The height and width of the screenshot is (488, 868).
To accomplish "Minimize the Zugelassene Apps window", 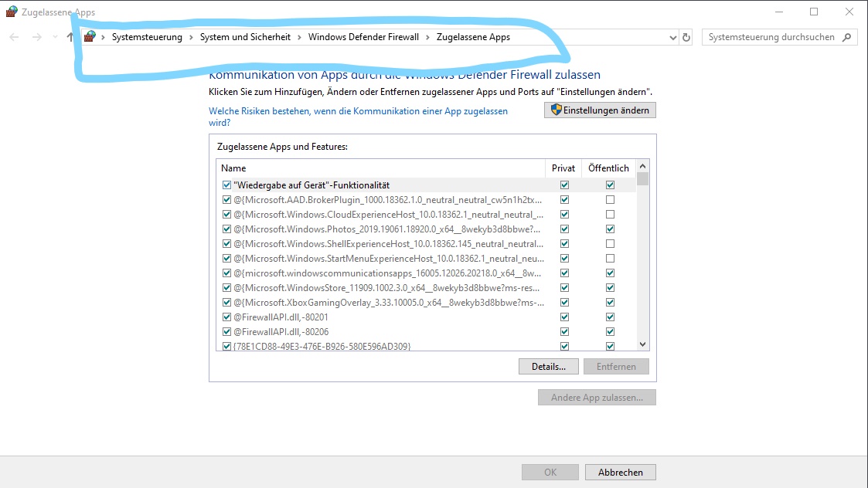I will coord(779,12).
